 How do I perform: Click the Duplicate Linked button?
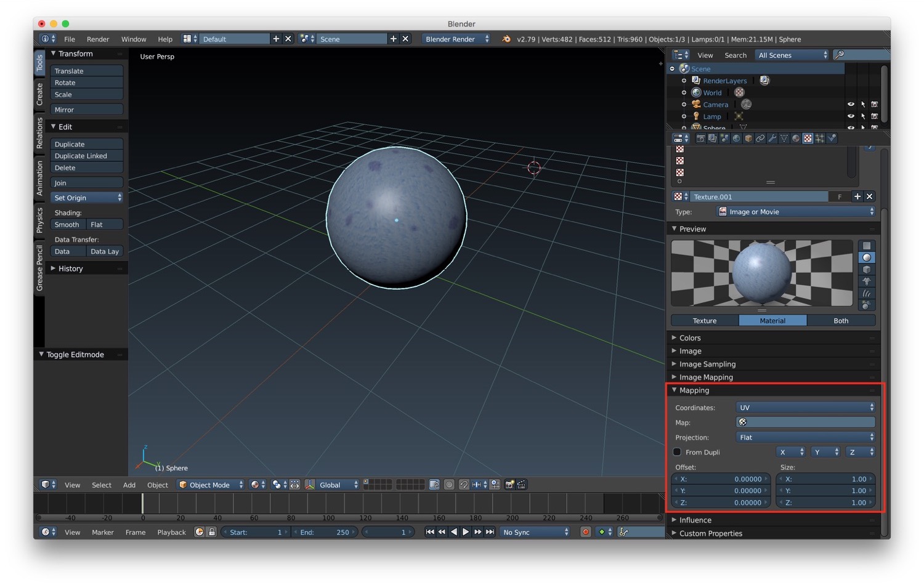coord(86,156)
